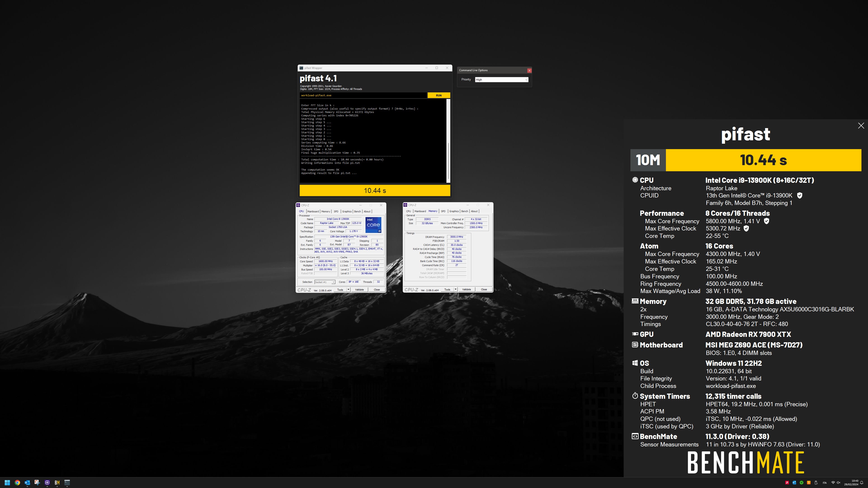Select CPU tab in left CPU-Z window

pyautogui.click(x=301, y=211)
